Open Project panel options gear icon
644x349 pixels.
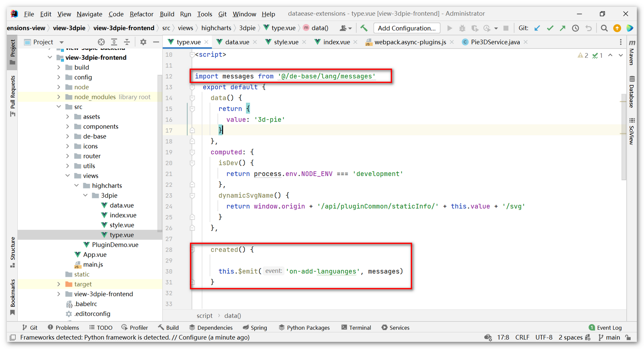143,42
